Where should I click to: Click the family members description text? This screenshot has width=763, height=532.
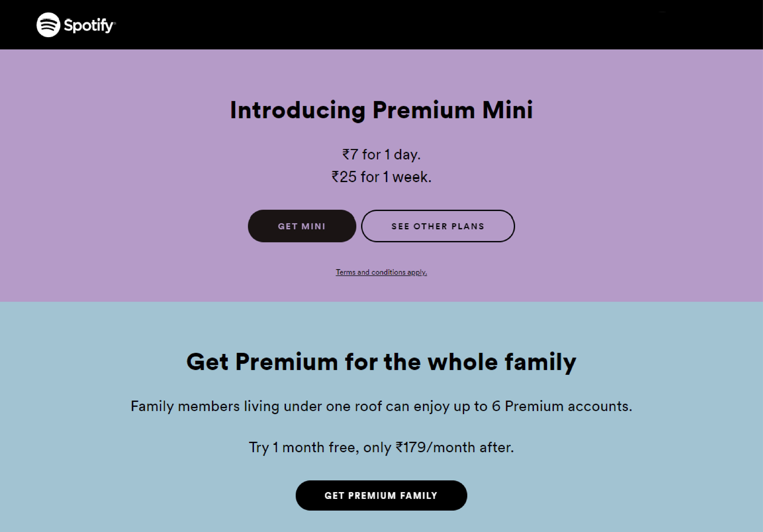click(382, 406)
